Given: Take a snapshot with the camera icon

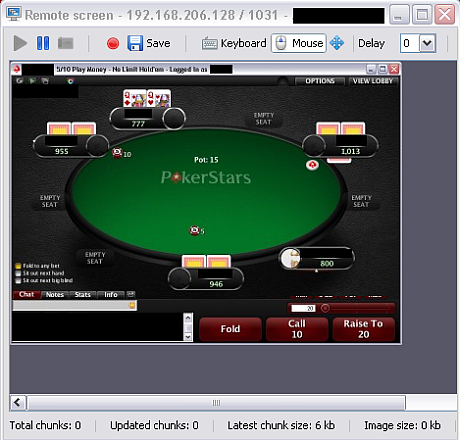Looking at the screenshot, I should (x=66, y=43).
